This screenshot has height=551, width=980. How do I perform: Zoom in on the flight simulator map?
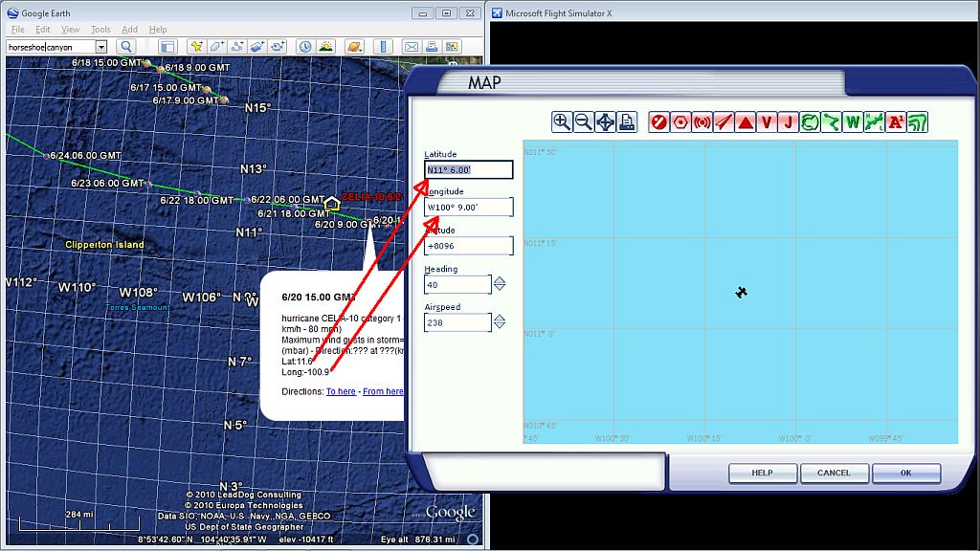[562, 121]
